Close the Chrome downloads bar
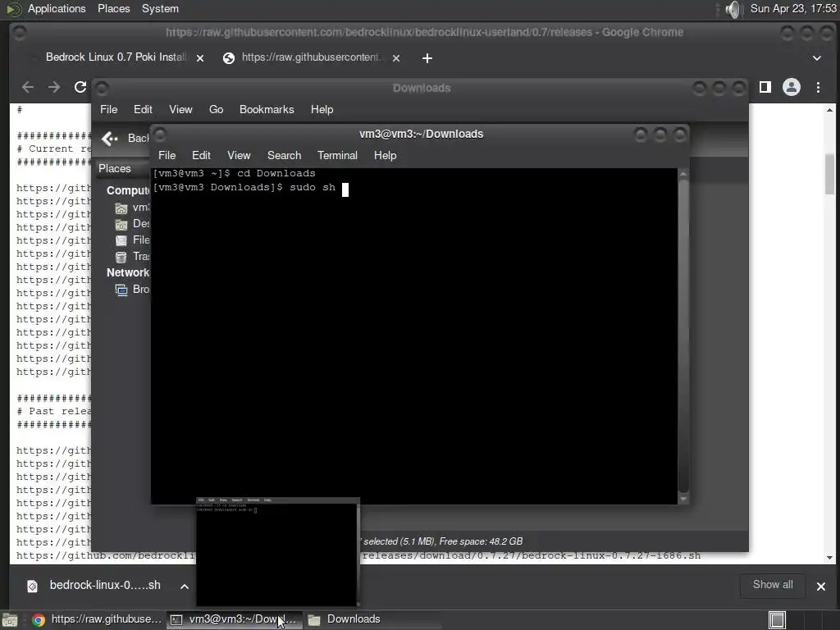The image size is (840, 630). click(x=820, y=586)
